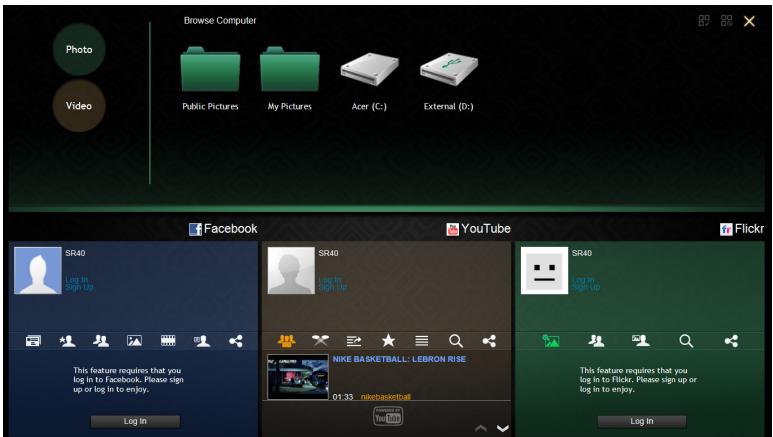The width and height of the screenshot is (773, 437).
Task: Click the Facebook profile avatar
Action: tap(38, 271)
